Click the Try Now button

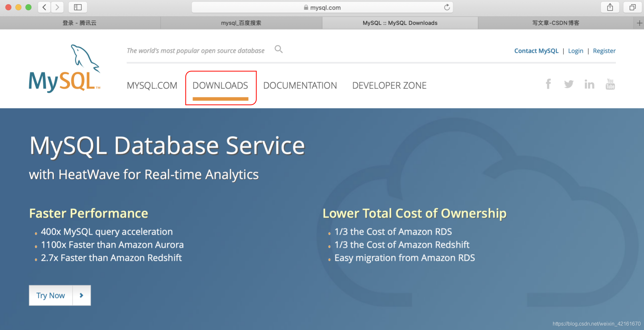coord(51,295)
